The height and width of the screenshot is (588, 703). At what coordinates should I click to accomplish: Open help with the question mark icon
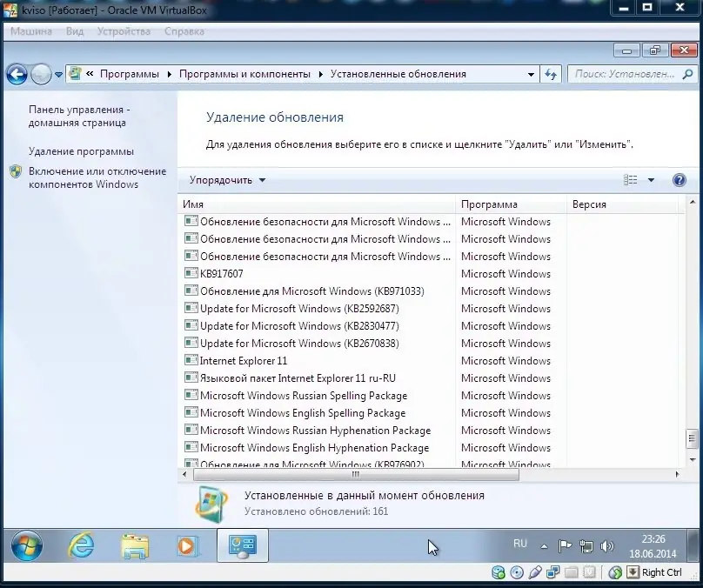point(680,180)
